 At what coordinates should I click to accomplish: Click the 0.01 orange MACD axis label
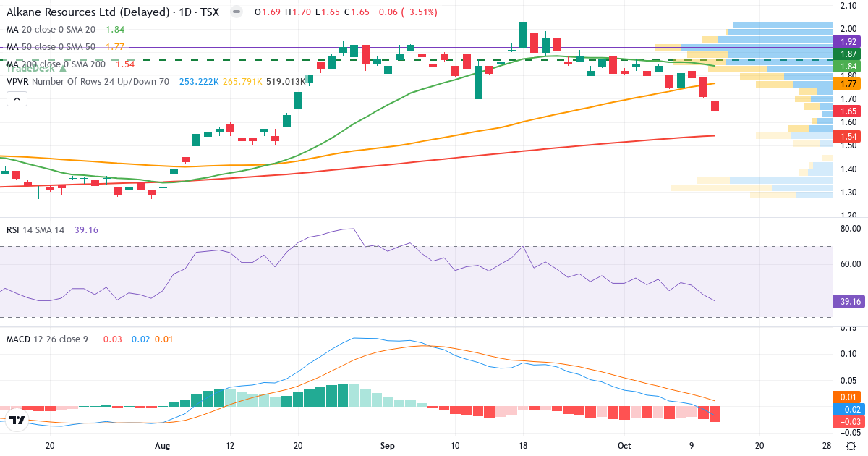click(848, 397)
